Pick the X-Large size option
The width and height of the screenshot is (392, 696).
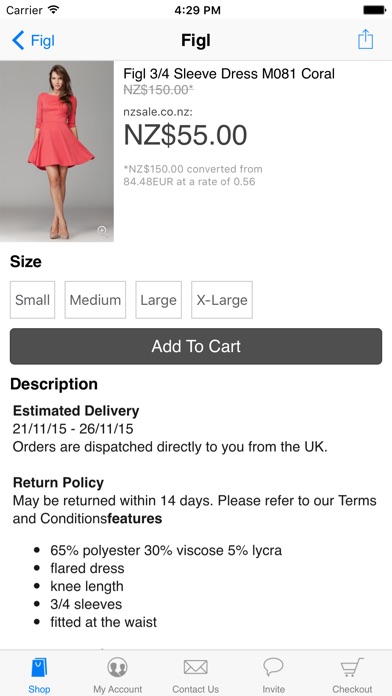pyautogui.click(x=222, y=300)
